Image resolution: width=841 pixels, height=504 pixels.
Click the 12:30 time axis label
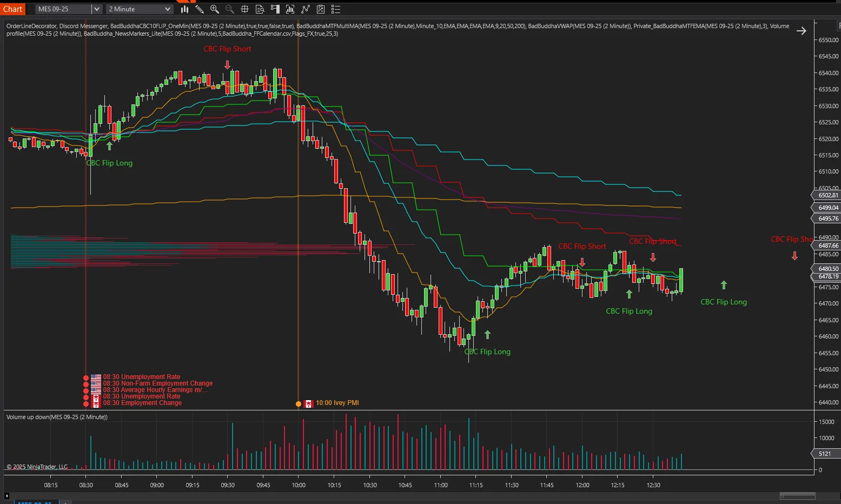tap(653, 485)
